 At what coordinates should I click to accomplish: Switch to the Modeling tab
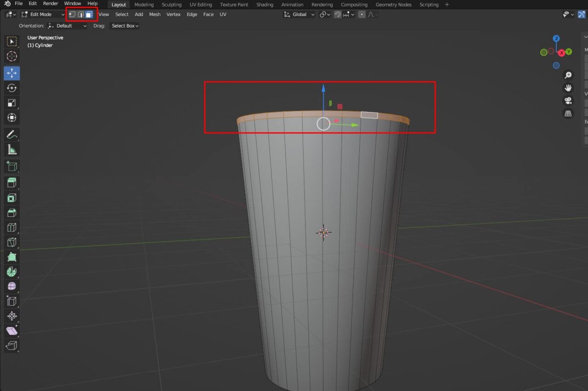(144, 5)
